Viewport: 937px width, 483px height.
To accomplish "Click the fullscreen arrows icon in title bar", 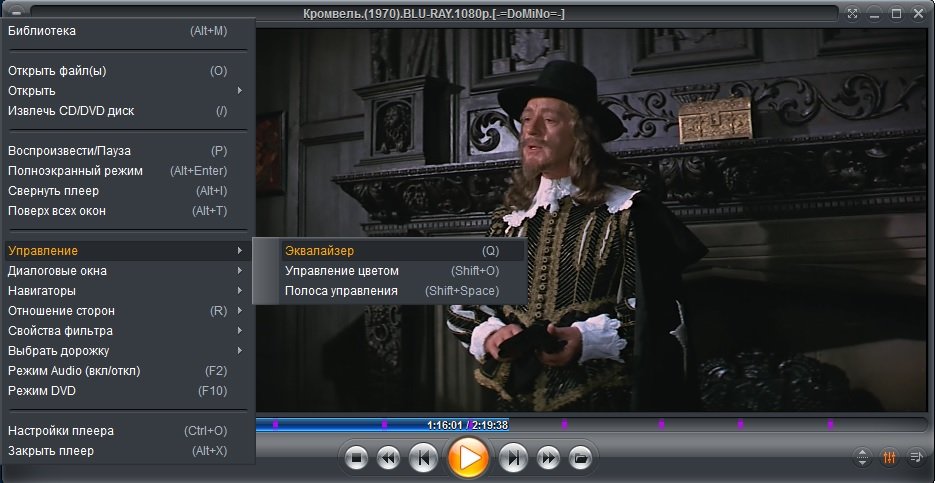I will pos(852,14).
